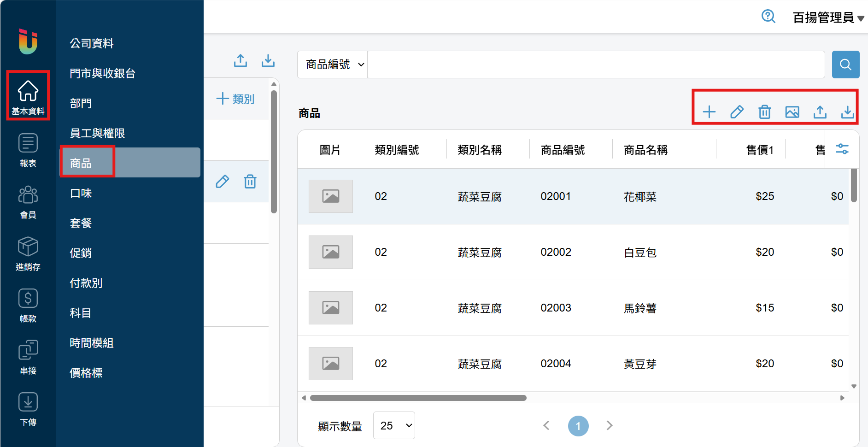Select 門市與收銀台 in the submenu
The width and height of the screenshot is (868, 447).
click(x=102, y=73)
